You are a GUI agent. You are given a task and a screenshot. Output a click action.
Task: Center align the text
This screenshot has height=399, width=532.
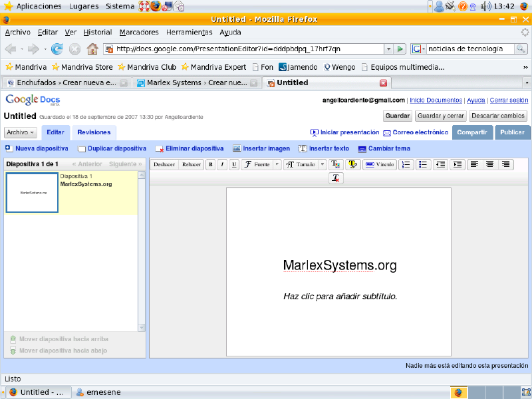[x=490, y=164]
